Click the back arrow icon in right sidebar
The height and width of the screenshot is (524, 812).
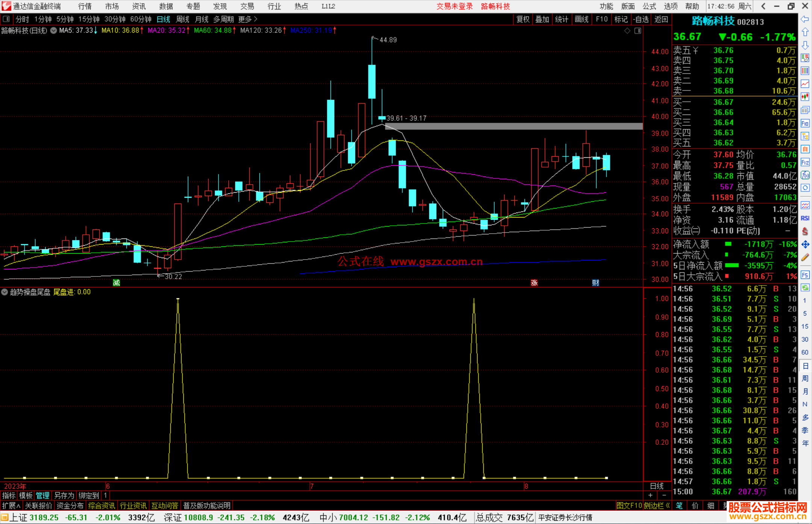(805, 19)
